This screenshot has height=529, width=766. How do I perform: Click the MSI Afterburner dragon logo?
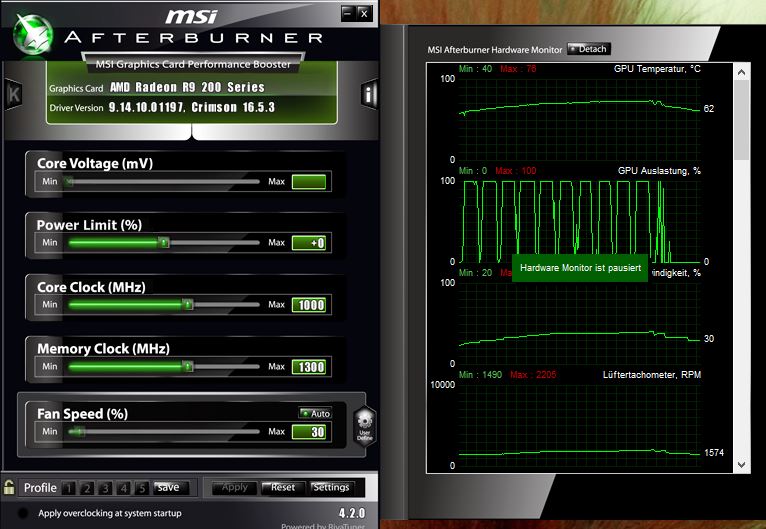(x=32, y=33)
